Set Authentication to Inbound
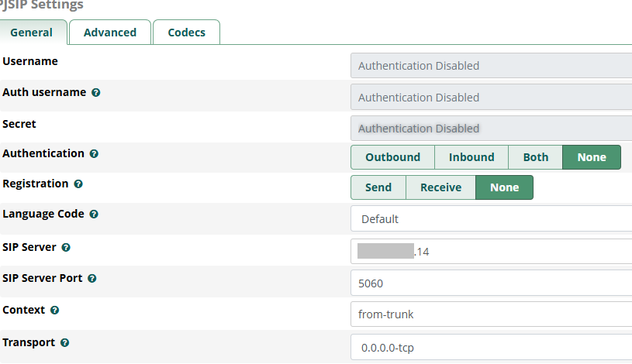Screen dimensions: 632x364 pyautogui.click(x=471, y=157)
